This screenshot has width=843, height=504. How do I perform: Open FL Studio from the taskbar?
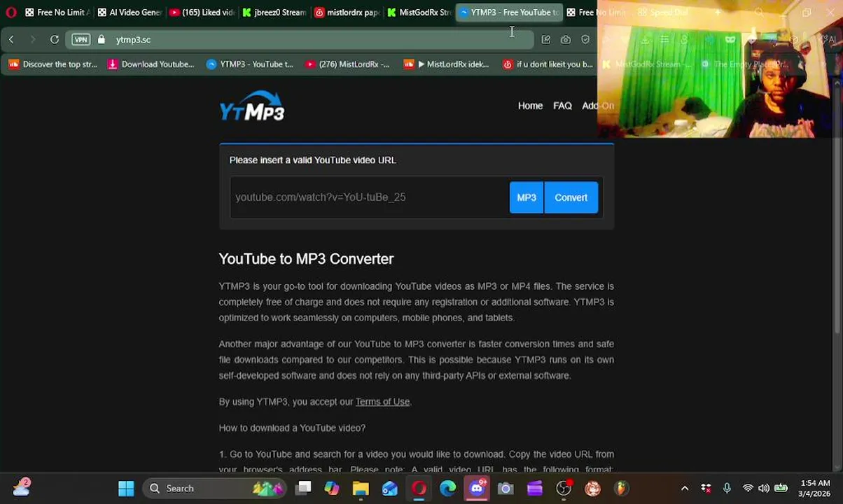point(621,488)
